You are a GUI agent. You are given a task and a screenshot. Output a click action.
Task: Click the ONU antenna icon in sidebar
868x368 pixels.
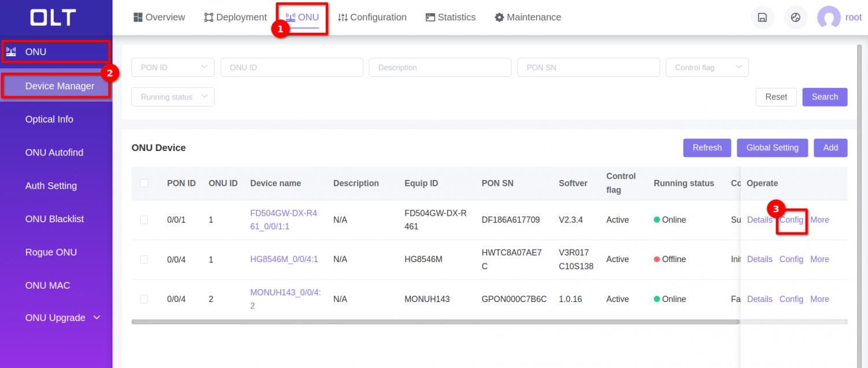coord(10,51)
